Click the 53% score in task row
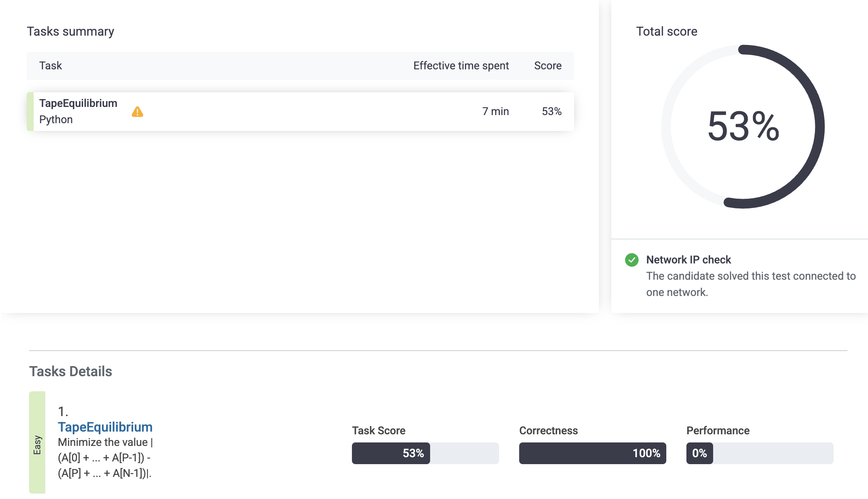 (x=551, y=112)
